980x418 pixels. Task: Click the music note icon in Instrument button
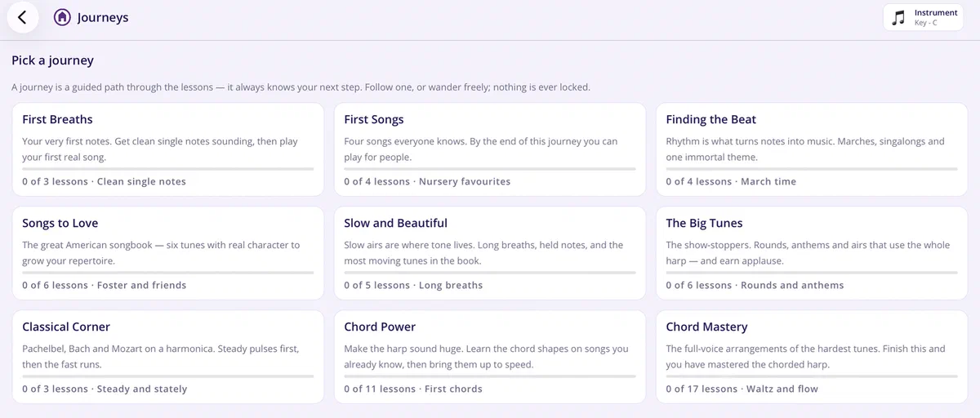click(899, 17)
